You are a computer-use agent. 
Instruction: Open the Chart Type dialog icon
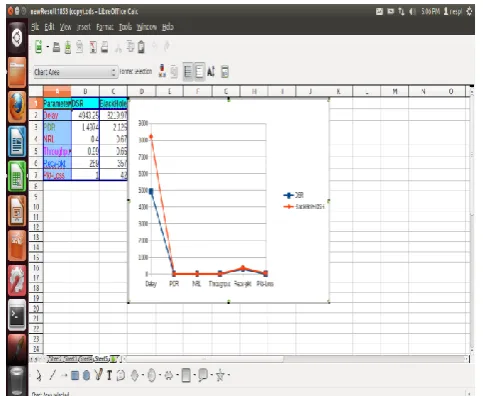[x=162, y=71]
